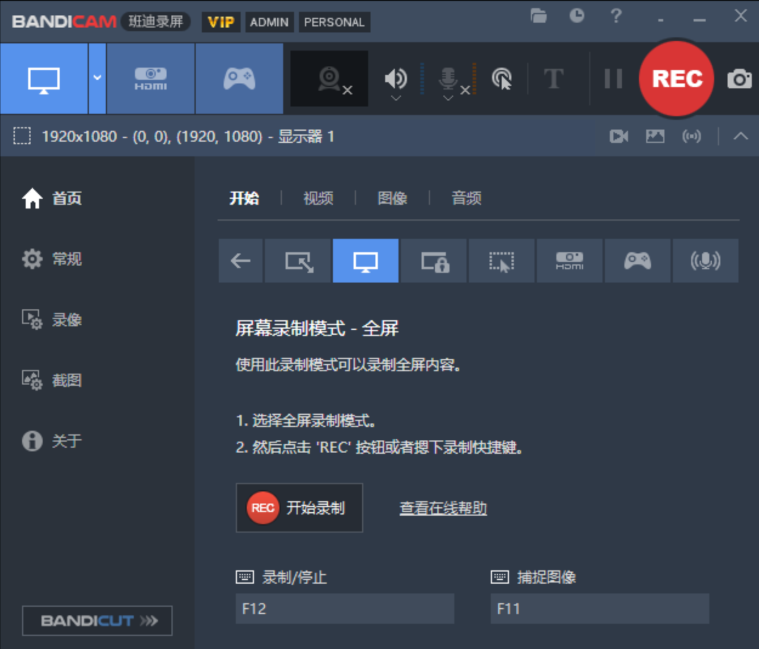Toggle mouse cursor click effects
The width and height of the screenshot is (759, 649).
click(x=502, y=79)
